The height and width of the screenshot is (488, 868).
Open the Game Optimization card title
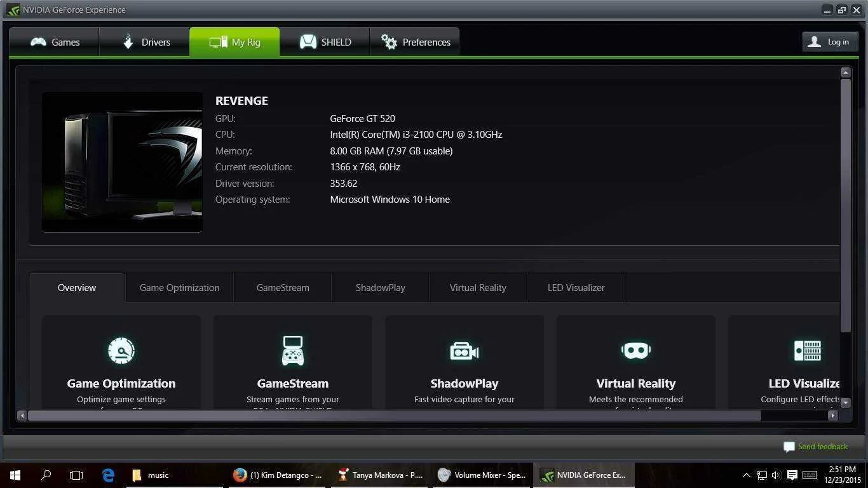coord(121,383)
